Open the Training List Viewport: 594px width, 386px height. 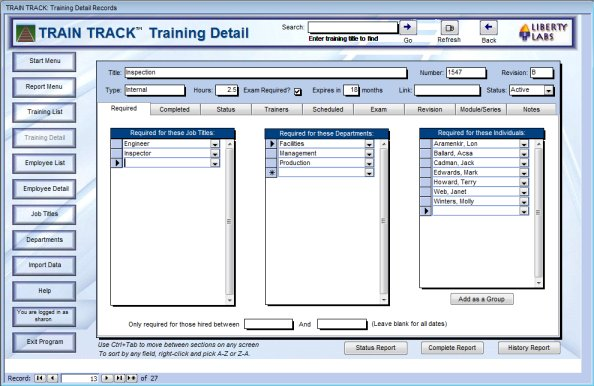point(44,112)
